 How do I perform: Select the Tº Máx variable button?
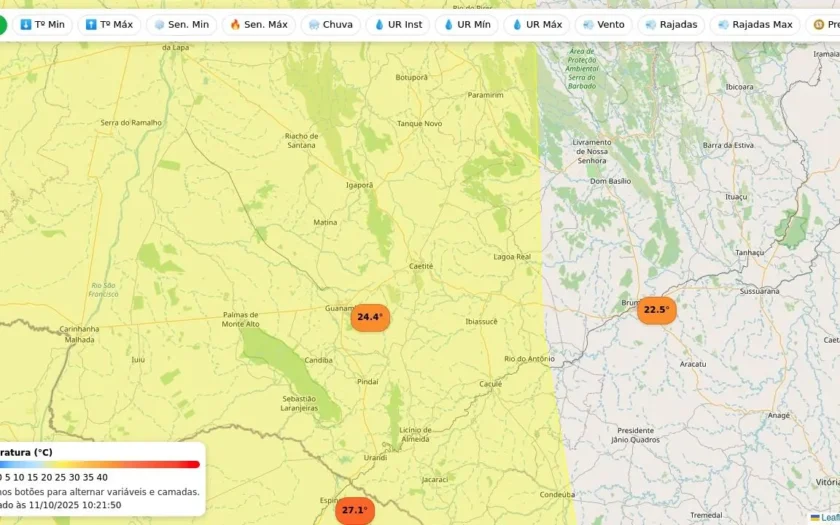[109, 25]
